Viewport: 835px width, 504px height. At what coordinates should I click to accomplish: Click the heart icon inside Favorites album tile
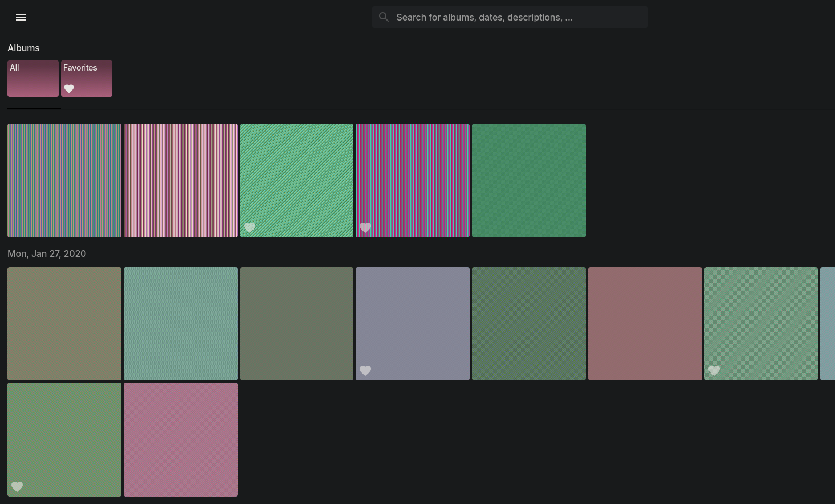(x=69, y=88)
